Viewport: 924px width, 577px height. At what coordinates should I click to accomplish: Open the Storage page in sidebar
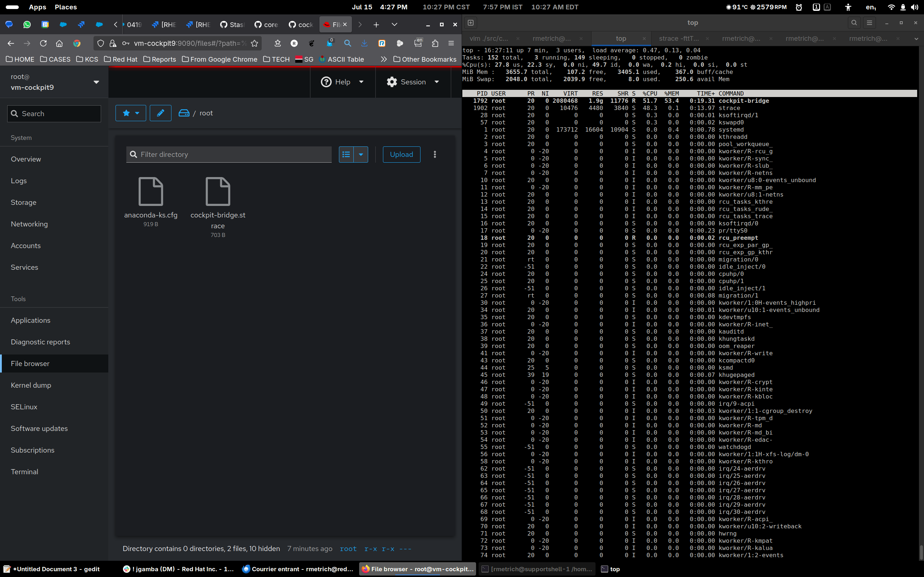pyautogui.click(x=24, y=202)
